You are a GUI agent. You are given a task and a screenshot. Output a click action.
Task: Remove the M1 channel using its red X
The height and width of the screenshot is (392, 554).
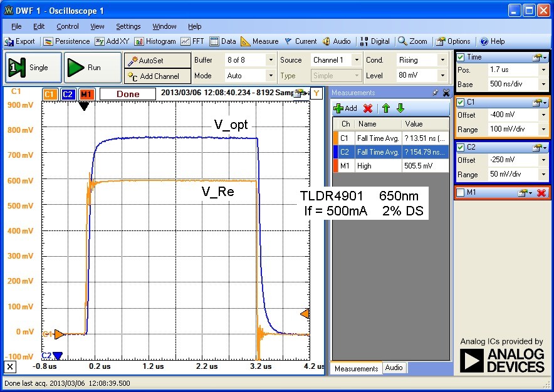[541, 193]
